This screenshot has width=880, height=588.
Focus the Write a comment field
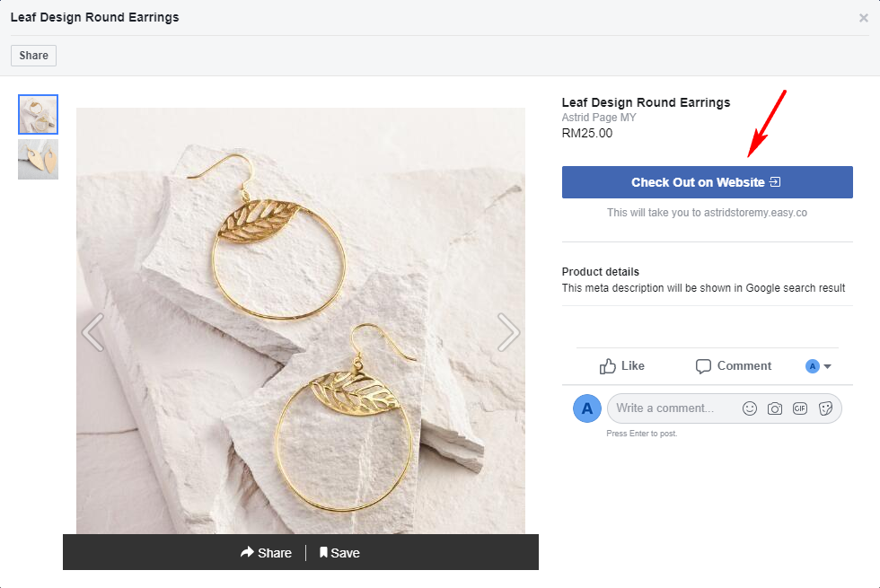[x=673, y=408]
